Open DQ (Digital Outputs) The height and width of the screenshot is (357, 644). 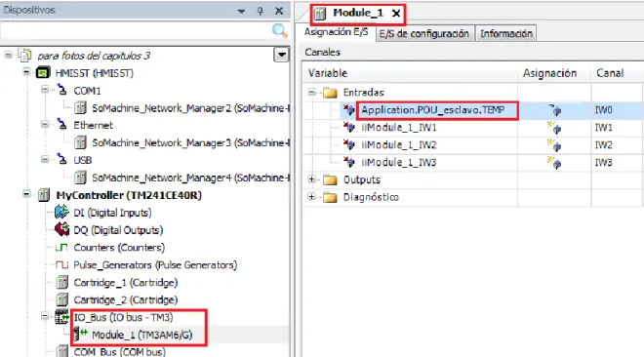point(118,230)
